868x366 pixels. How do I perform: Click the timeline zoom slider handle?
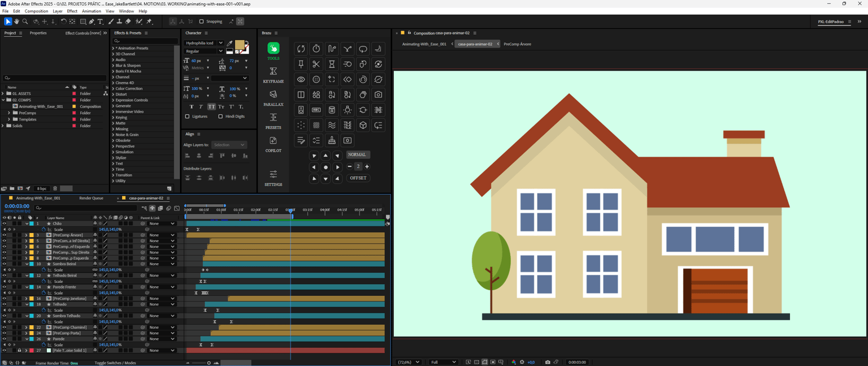tap(209, 363)
